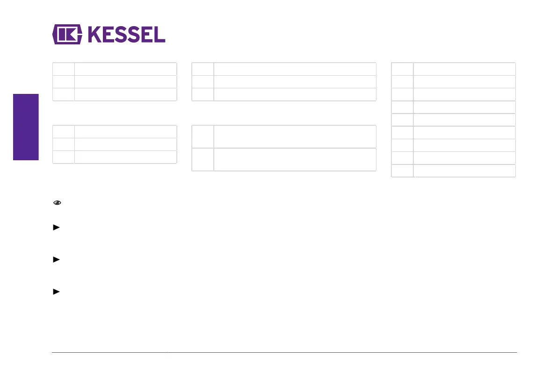The height and width of the screenshot is (392, 557).
Task: Click second tall row of lower-middle table
Action: tap(284, 160)
